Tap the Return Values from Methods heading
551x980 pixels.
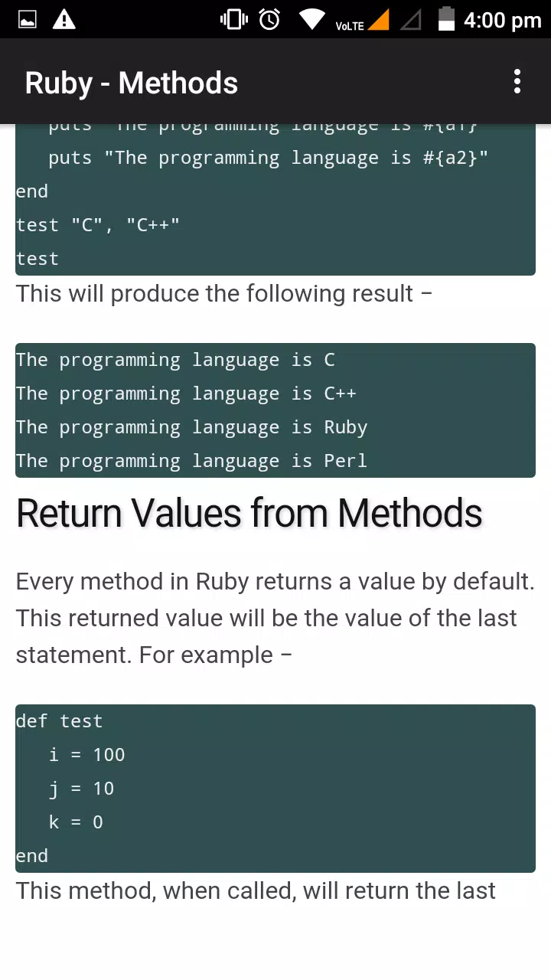point(249,513)
